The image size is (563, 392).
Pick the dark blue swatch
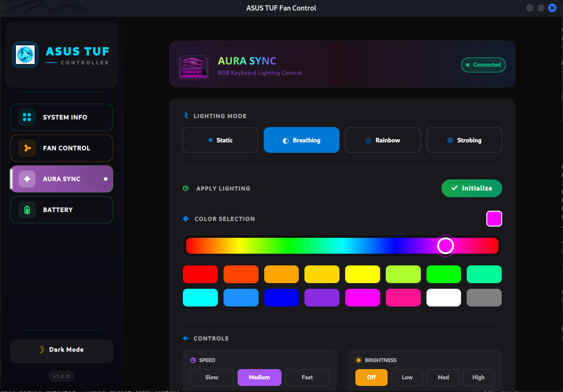(281, 298)
